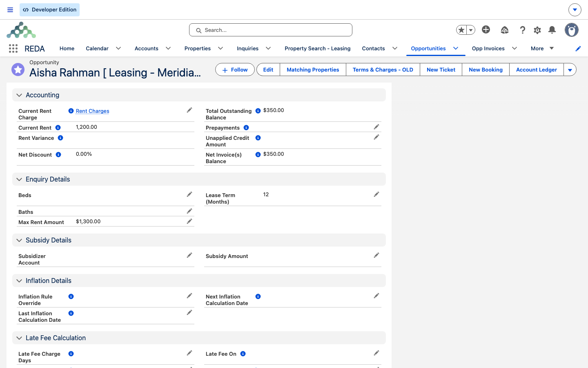Edit the Beds field with pencil icon
Image resolution: width=588 pixels, height=368 pixels.
[189, 194]
